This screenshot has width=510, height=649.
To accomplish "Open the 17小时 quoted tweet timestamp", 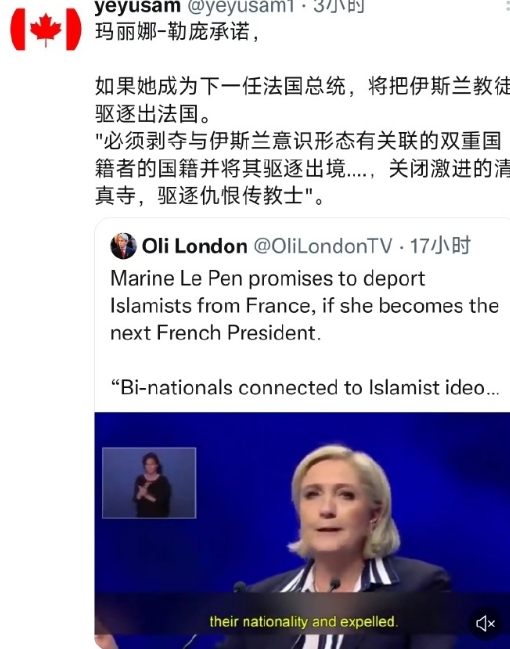I will pos(440,246).
